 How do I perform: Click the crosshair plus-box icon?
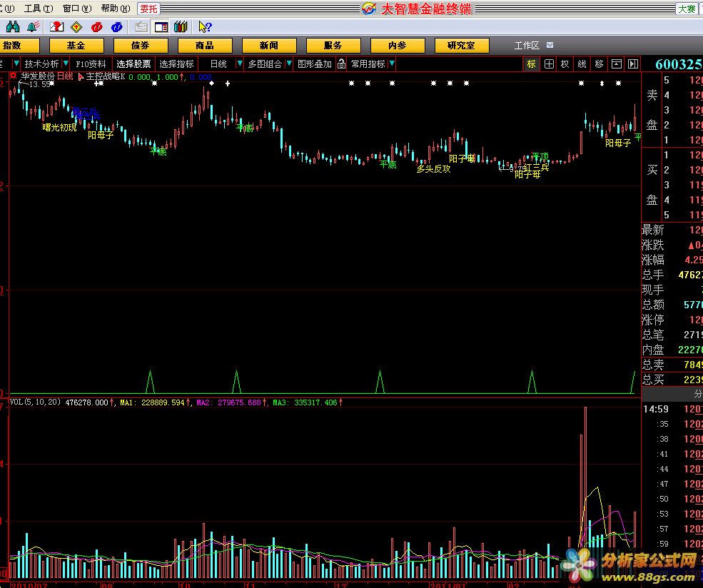[x=549, y=64]
